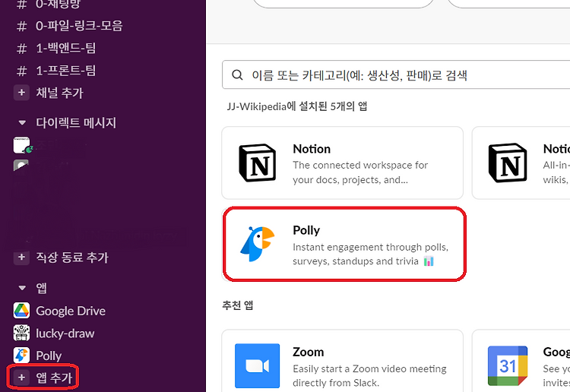Click Polly description about polls and surveys
Viewport: 570px width, 392px height.
pos(370,254)
